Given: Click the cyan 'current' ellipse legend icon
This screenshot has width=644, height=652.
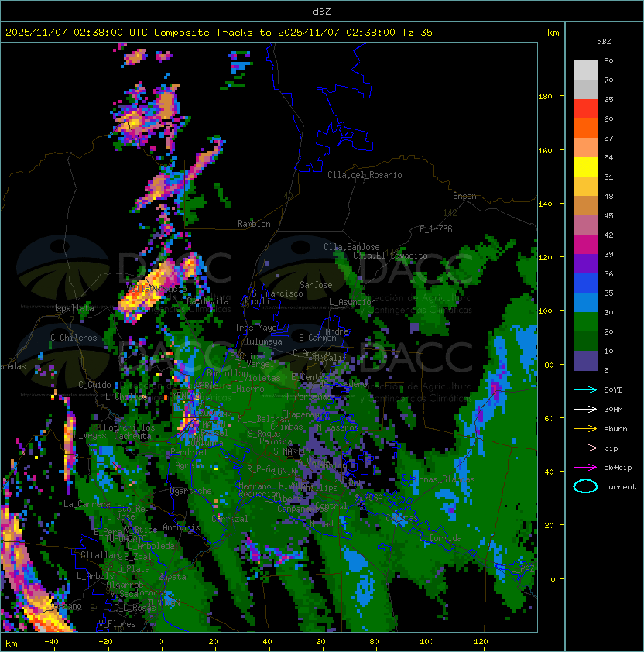Looking at the screenshot, I should [x=585, y=486].
